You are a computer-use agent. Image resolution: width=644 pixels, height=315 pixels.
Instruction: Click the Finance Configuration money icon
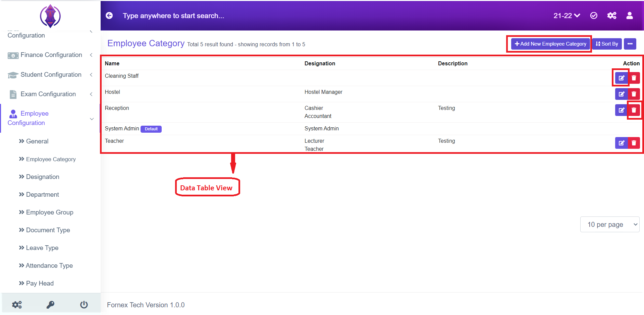coord(13,56)
